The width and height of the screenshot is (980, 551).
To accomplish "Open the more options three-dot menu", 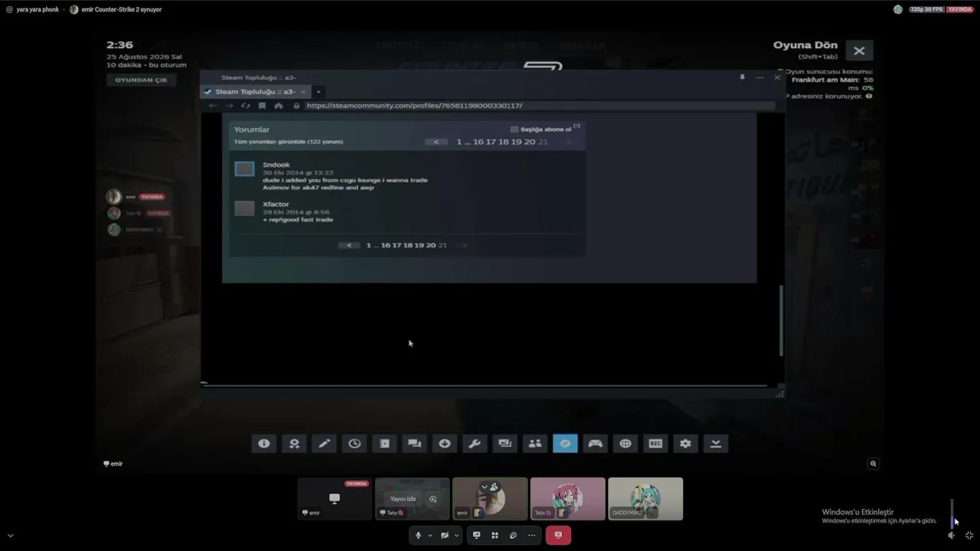I will coord(531,535).
